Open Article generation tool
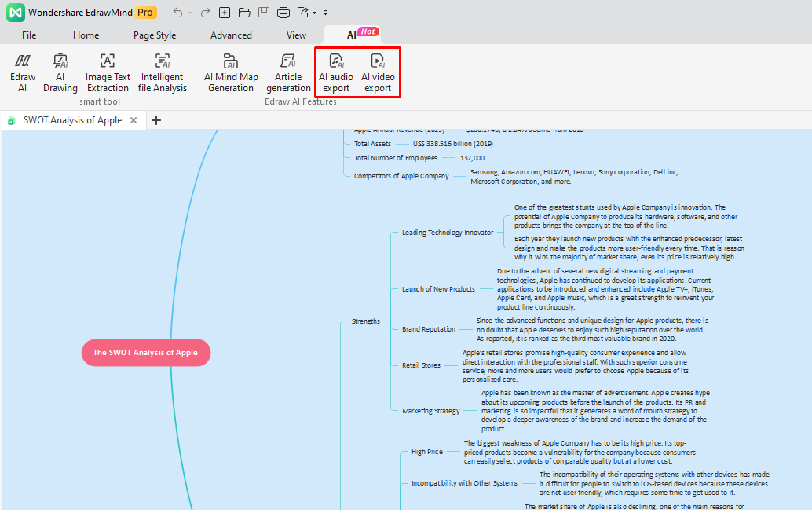Viewport: 812px width, 510px height. pyautogui.click(x=288, y=73)
